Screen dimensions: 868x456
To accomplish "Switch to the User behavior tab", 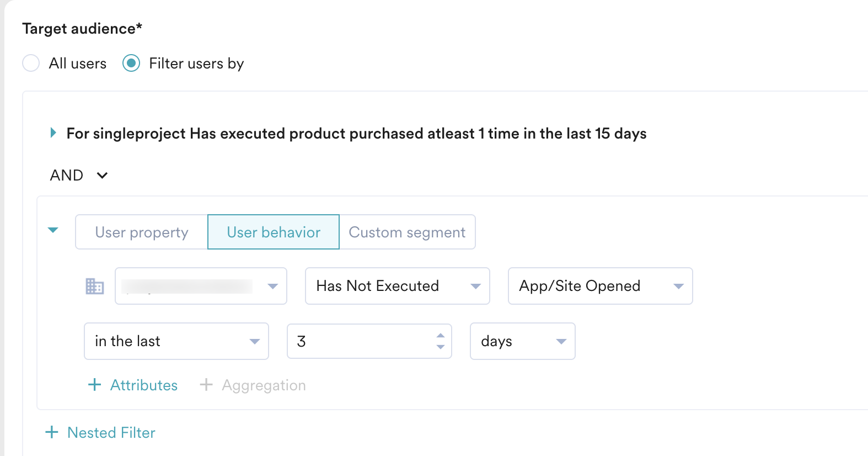I will [273, 232].
